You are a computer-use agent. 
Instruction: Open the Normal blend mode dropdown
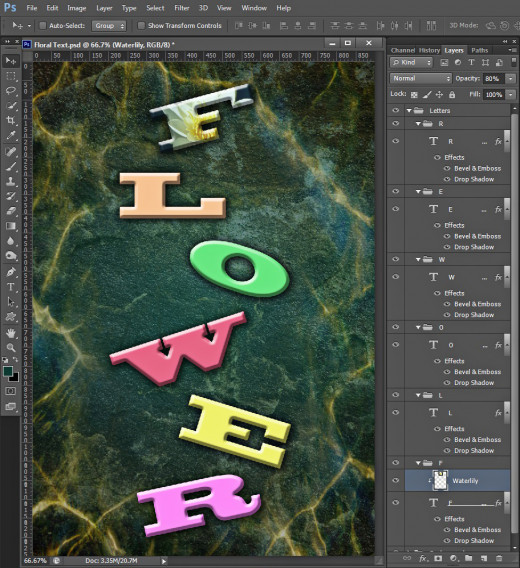(x=420, y=78)
